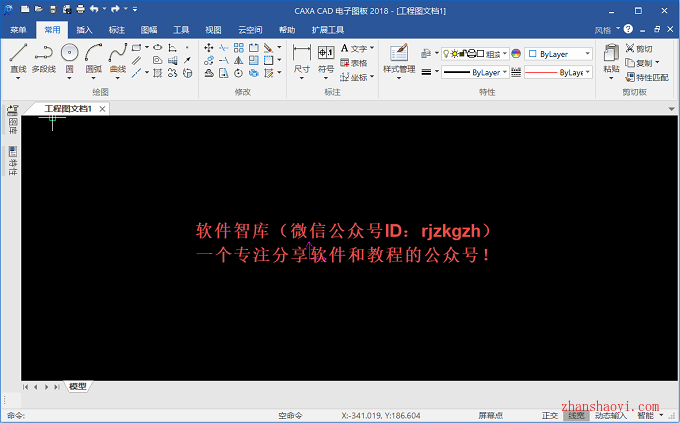
Task: Select the 圆 (Circle) tool
Action: 69,58
